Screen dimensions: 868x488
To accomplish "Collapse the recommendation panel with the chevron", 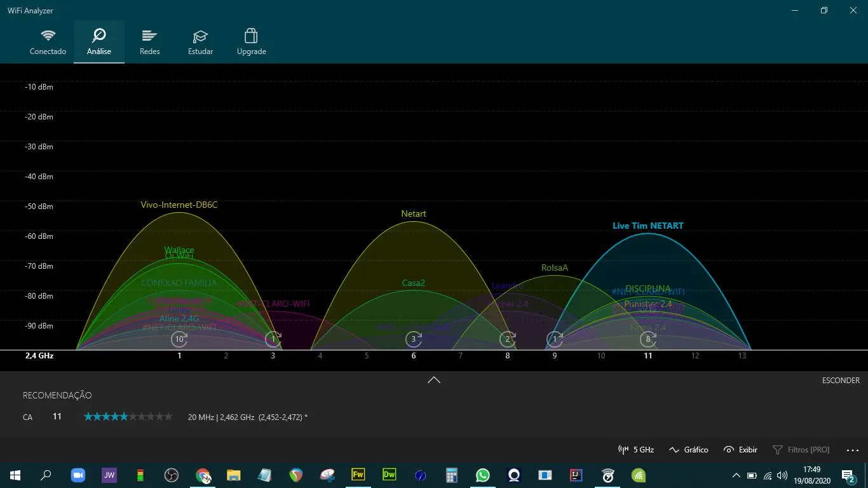I will [434, 380].
